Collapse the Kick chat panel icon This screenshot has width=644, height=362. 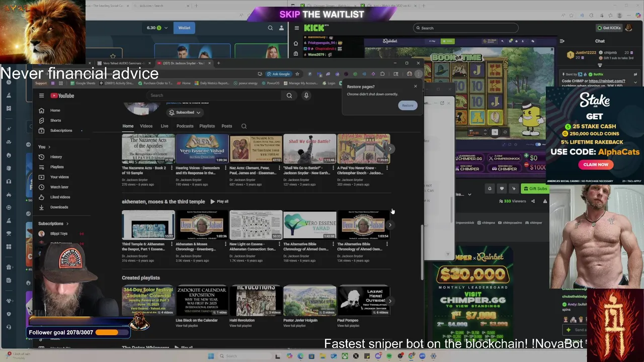pyautogui.click(x=562, y=41)
